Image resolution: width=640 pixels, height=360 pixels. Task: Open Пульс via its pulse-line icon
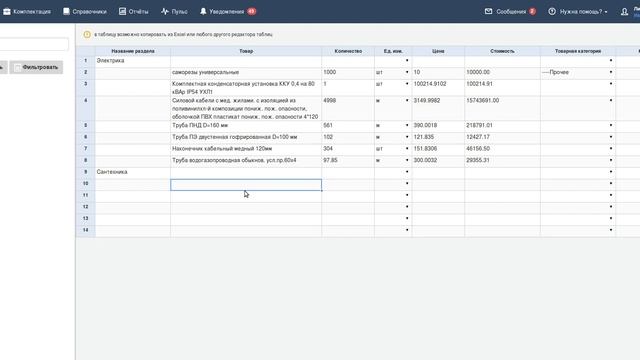click(164, 11)
